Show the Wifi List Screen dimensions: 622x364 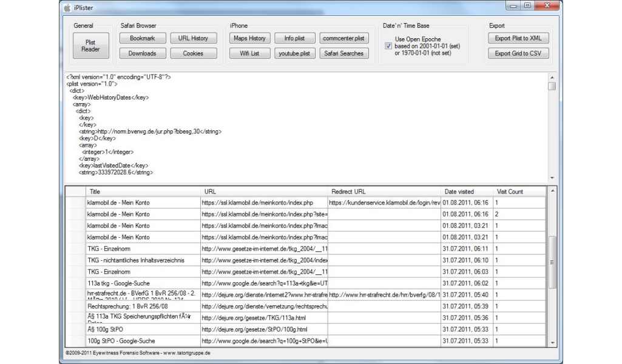pyautogui.click(x=249, y=53)
